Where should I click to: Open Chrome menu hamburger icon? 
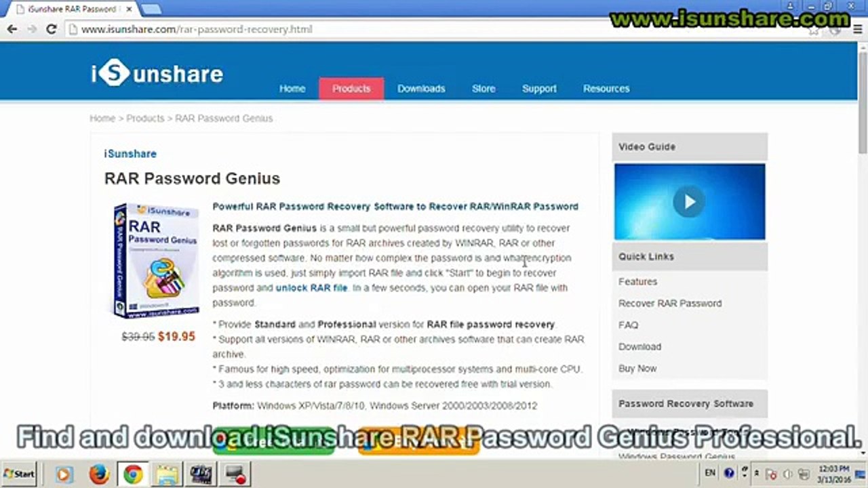click(856, 30)
